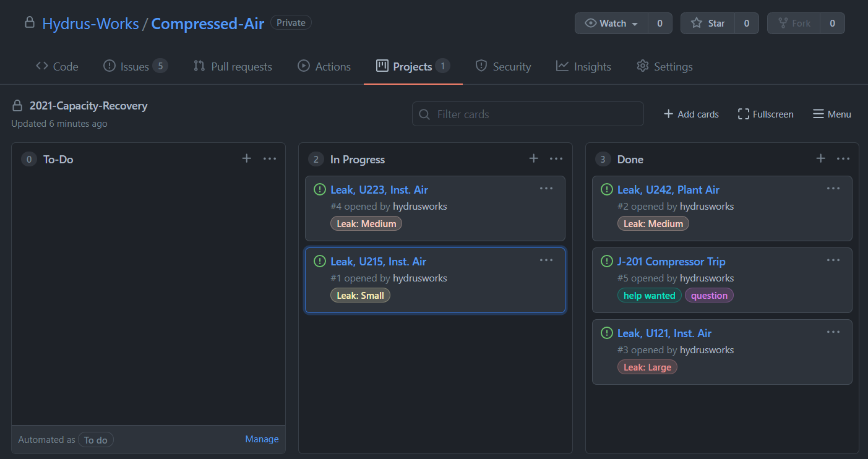Image resolution: width=868 pixels, height=459 pixels.
Task: Click the open-issue icon on Leak, U223 card
Action: coord(320,189)
